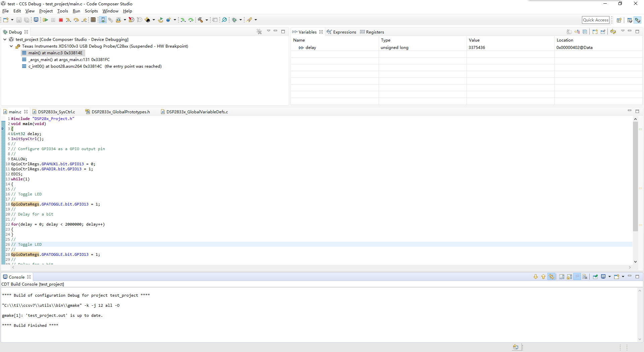
Task: Click Collapse All icon in Variables view
Action: (585, 32)
